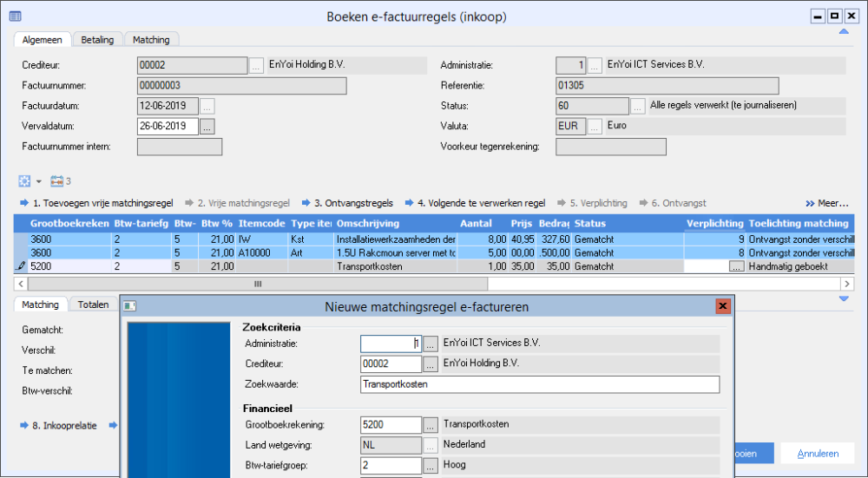
Task: Expand Meer… actions
Action: pyautogui.click(x=826, y=203)
